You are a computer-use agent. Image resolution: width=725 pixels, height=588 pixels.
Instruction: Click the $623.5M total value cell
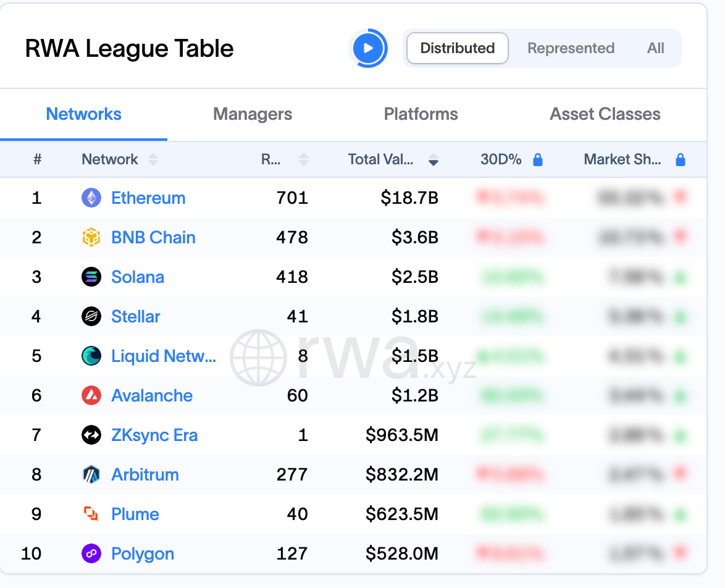[402, 514]
